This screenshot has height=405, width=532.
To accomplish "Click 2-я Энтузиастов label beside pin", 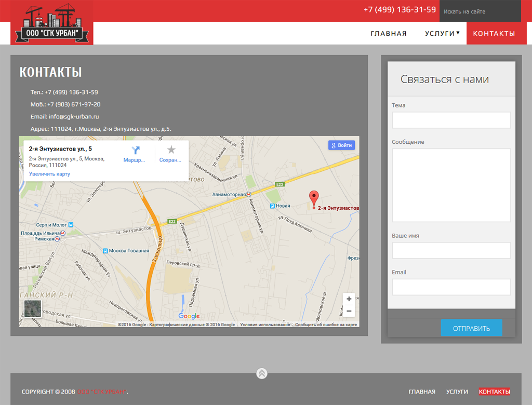I will point(338,208).
